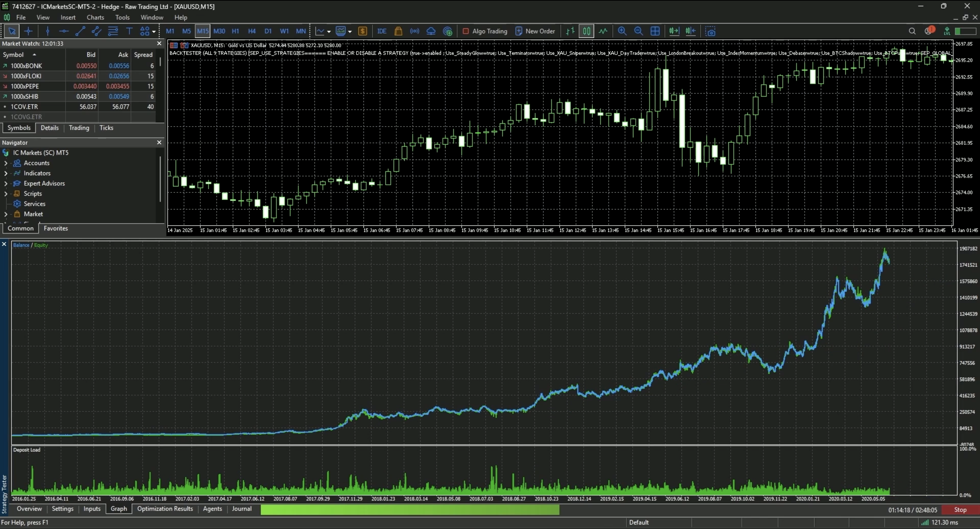Select 1000xPEPE row in Market Watch
The width and height of the screenshot is (980, 529).
tap(78, 86)
